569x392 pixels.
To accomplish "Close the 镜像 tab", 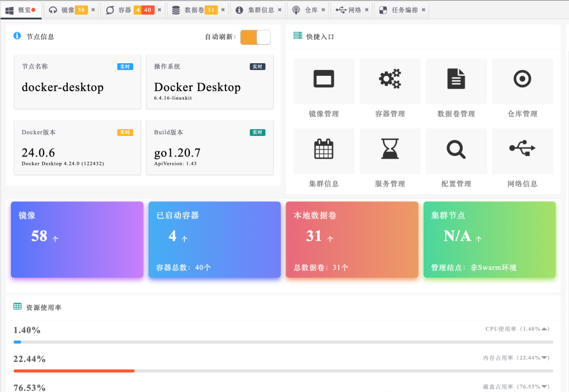I will tap(93, 10).
